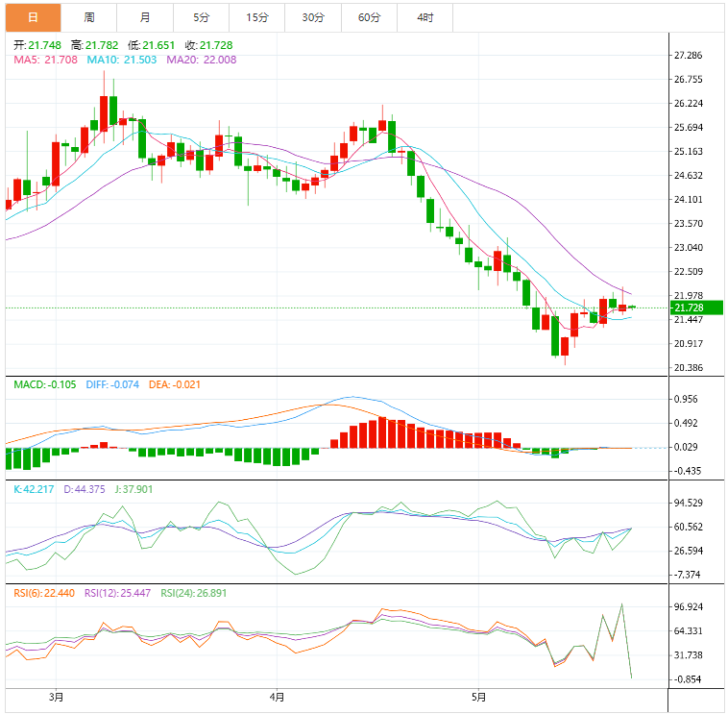The height and width of the screenshot is (714, 728).
Task: Click the 5月 marker on time axis
Action: point(478,697)
